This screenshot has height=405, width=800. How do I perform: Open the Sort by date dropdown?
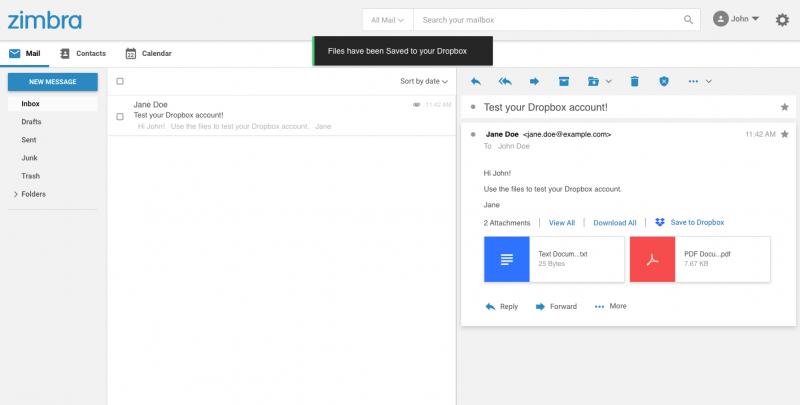(424, 81)
